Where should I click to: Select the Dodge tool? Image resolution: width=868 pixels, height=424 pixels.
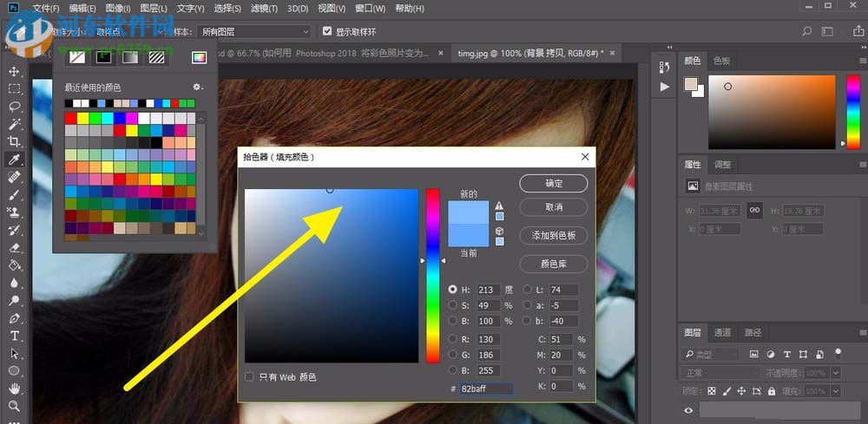(14, 300)
